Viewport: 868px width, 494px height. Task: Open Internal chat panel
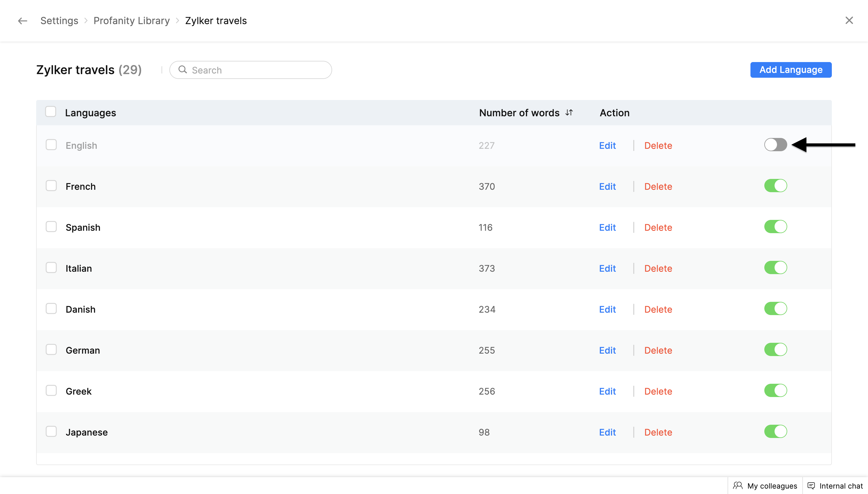[835, 486]
